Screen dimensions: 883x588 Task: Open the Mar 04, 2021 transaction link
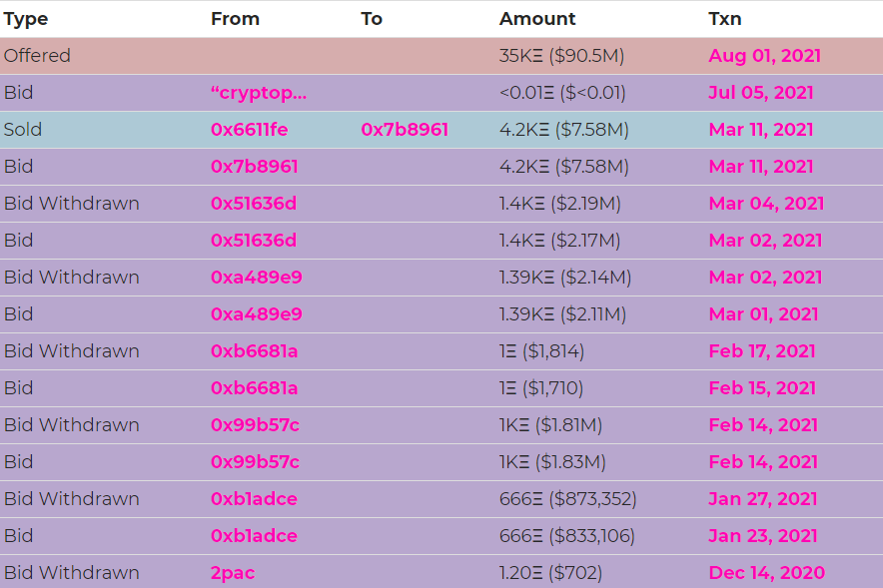coord(766,203)
